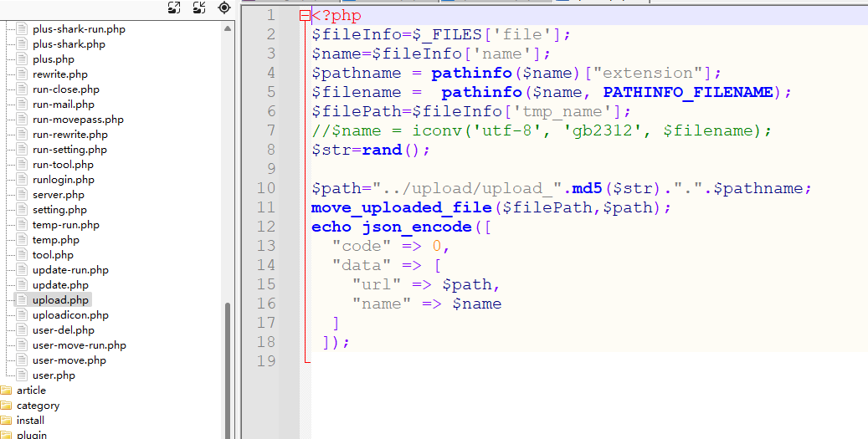The height and width of the screenshot is (439, 868).
Task: Click 'tmp_name' string on line 6
Action: point(563,112)
